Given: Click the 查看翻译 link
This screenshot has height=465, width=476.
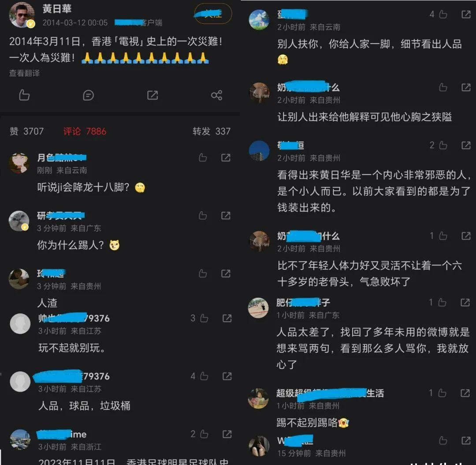Looking at the screenshot, I should [x=24, y=73].
